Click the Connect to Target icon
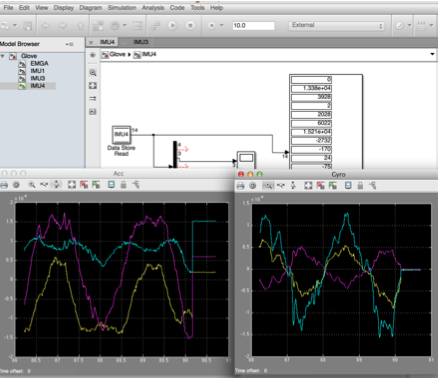 (x=155, y=25)
